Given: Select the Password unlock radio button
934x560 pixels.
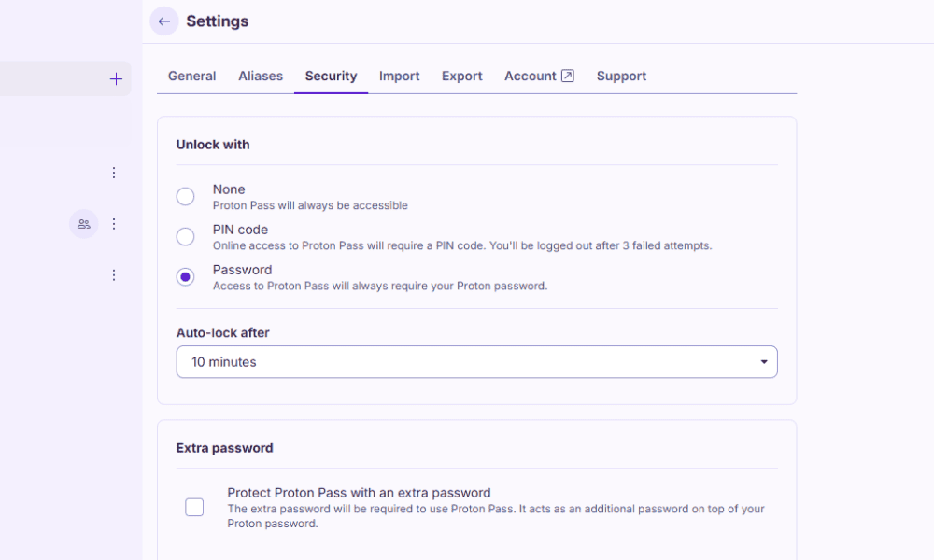Looking at the screenshot, I should 186,277.
